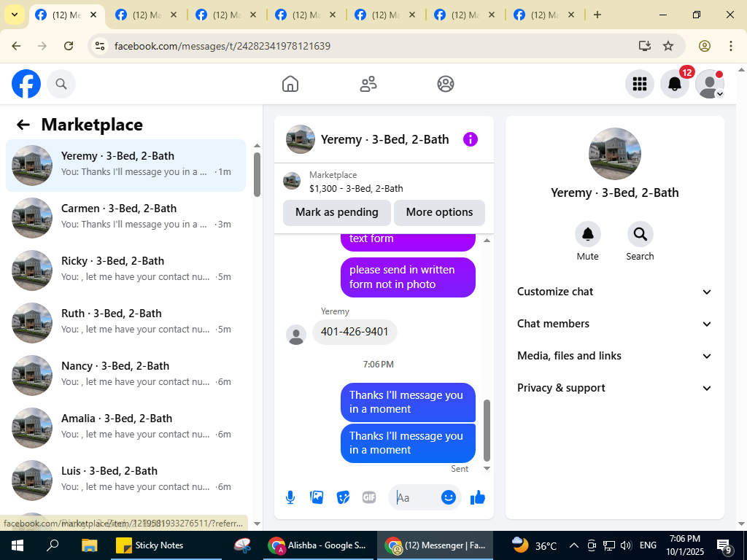Open the Carmen · 3-Bed, 2-Bath conversation

point(125,217)
